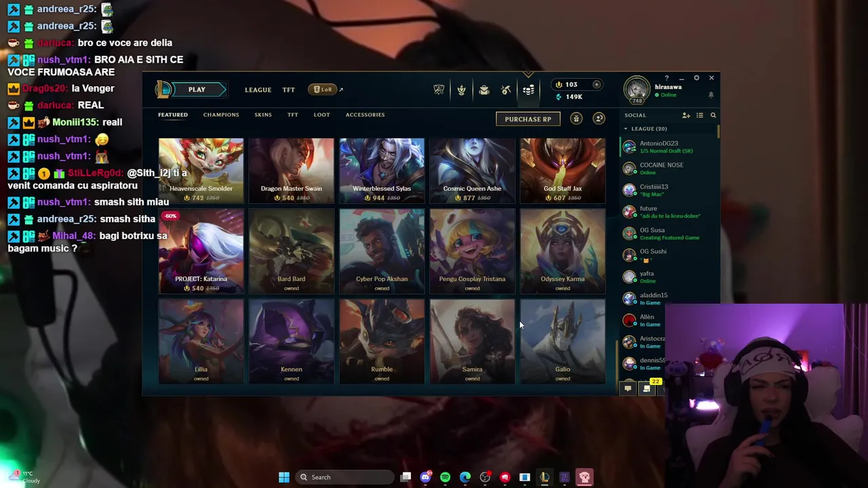Screen dimensions: 868x488
Task: Open the Winterblessed Sylas skin card
Action: (x=382, y=170)
